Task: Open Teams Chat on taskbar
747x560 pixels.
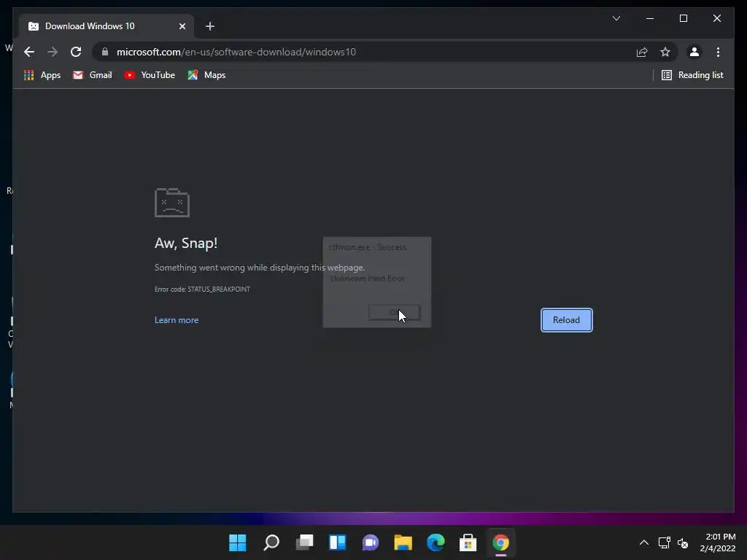Action: [370, 542]
